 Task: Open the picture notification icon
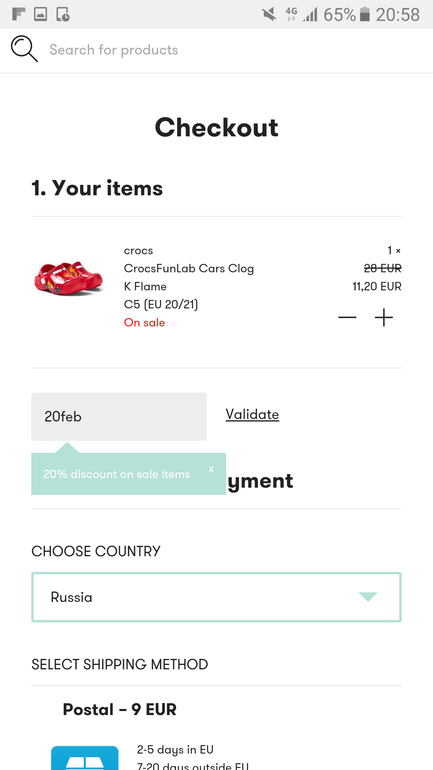(x=40, y=14)
